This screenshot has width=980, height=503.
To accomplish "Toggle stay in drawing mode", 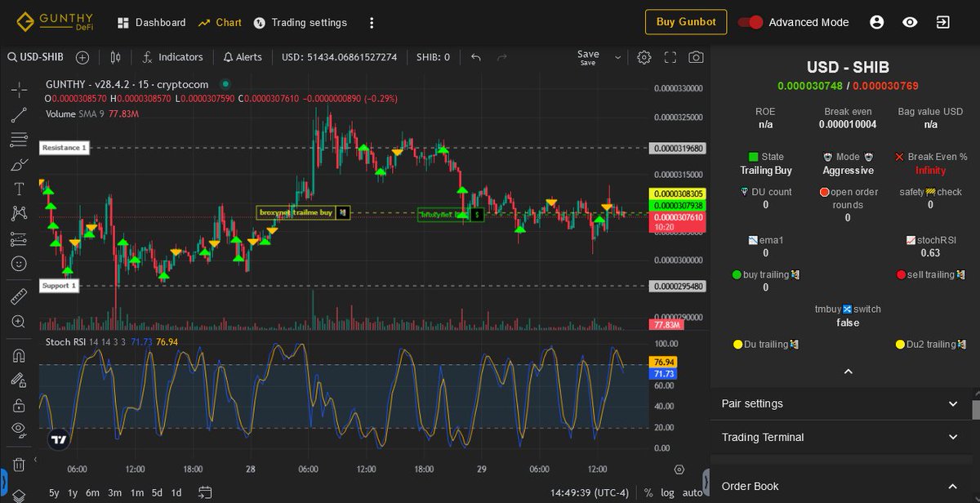I will click(x=19, y=380).
